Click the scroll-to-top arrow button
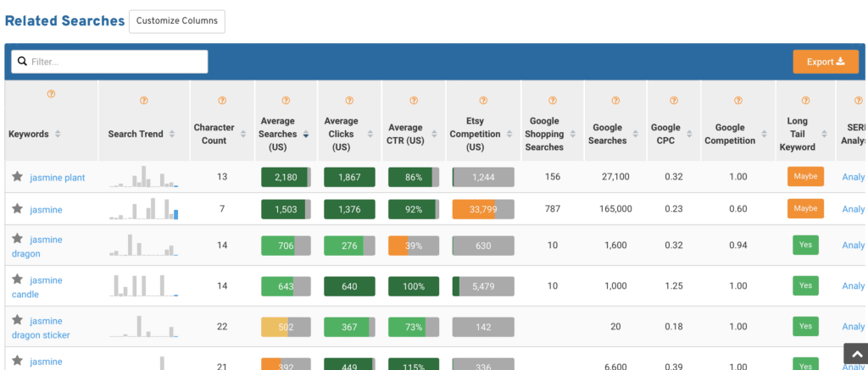Viewport: 868px width, 370px height. pos(856,354)
